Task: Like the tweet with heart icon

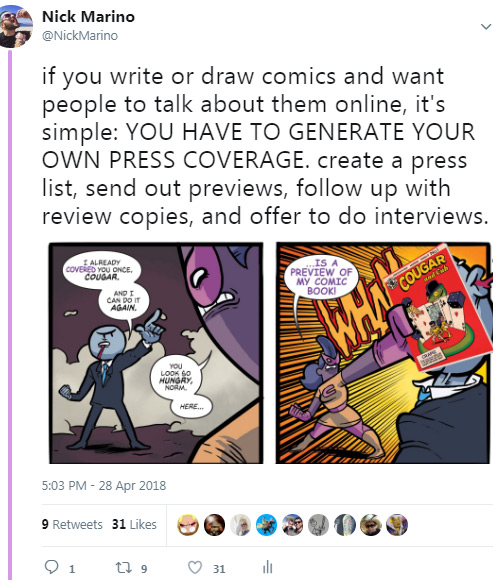Action: click(x=195, y=567)
